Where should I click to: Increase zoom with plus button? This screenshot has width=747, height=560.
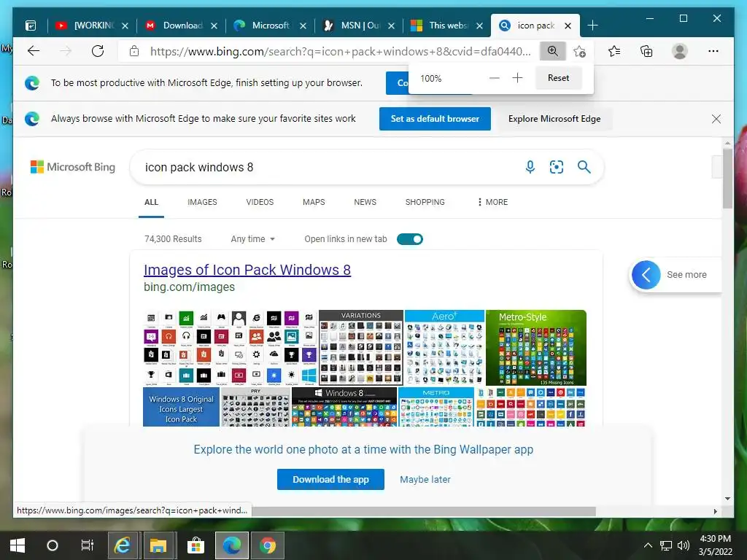click(517, 77)
